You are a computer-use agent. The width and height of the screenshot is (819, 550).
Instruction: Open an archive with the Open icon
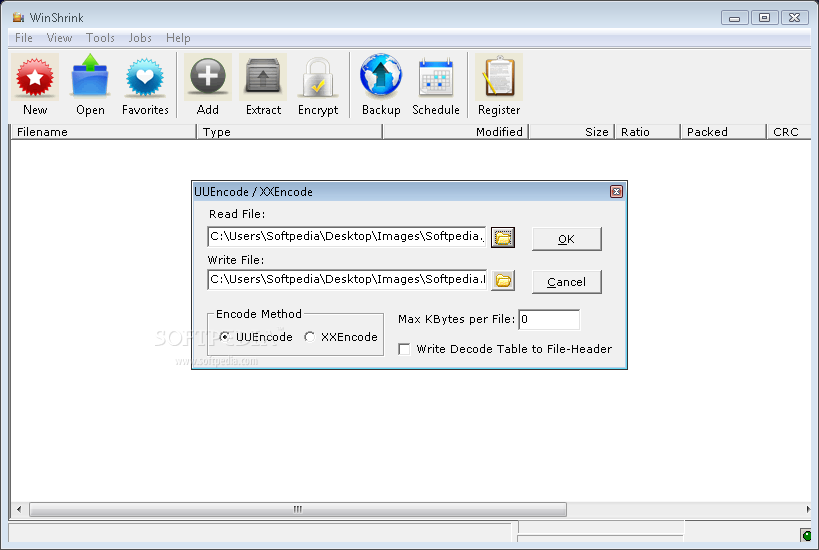[90, 77]
